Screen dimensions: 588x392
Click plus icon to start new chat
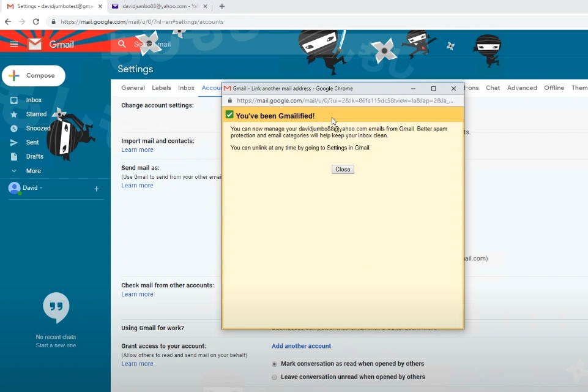pos(97,189)
